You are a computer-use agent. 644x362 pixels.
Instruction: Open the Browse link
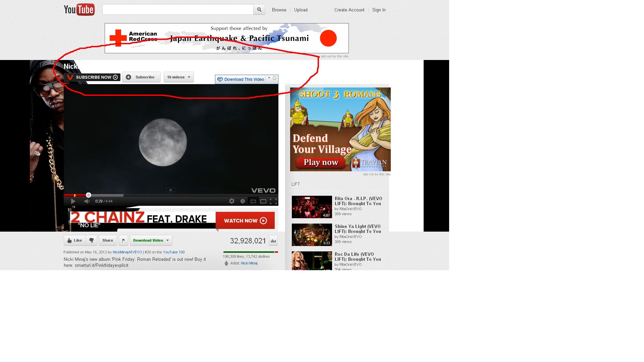279,10
